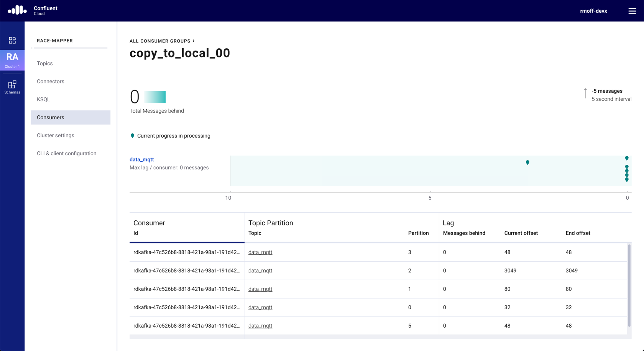This screenshot has width=644, height=351.
Task: Open Cluster settings
Action: coord(56,135)
